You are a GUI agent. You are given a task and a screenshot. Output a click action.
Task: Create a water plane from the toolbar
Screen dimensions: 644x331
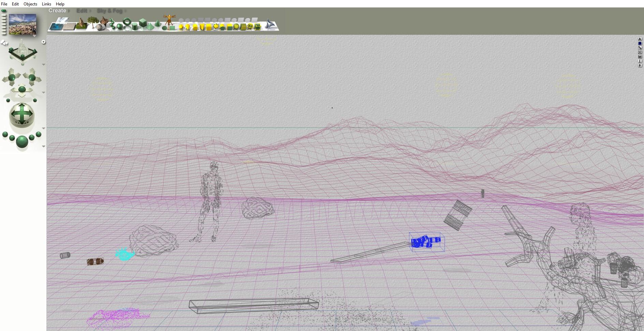(56, 26)
